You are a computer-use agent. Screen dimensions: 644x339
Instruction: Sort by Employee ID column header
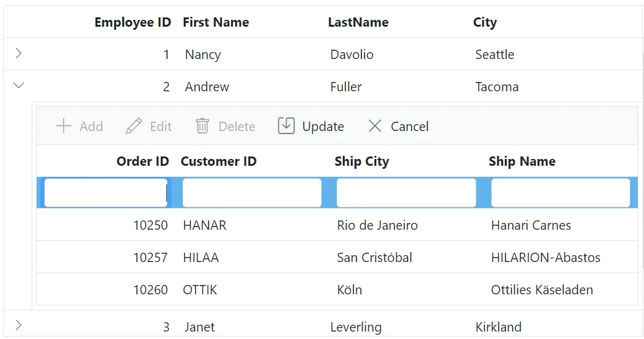[133, 22]
